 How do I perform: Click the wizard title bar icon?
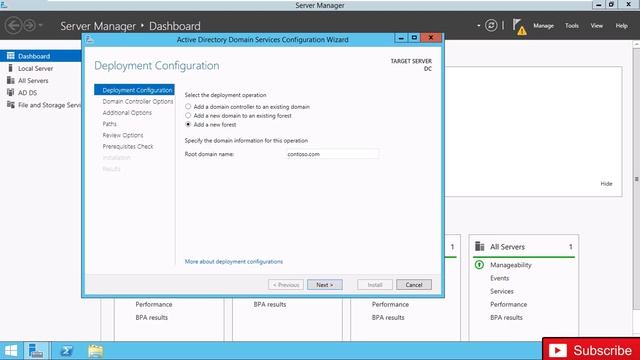pos(90,40)
